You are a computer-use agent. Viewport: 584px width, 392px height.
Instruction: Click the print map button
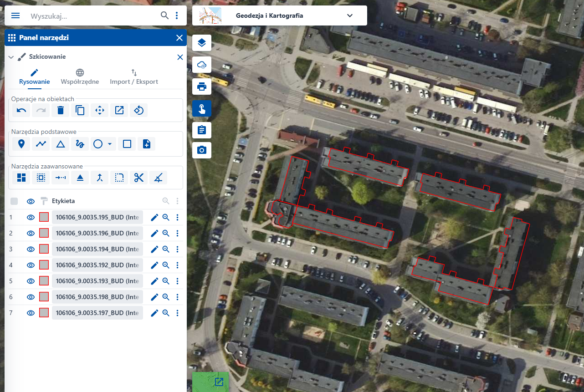tap(202, 86)
